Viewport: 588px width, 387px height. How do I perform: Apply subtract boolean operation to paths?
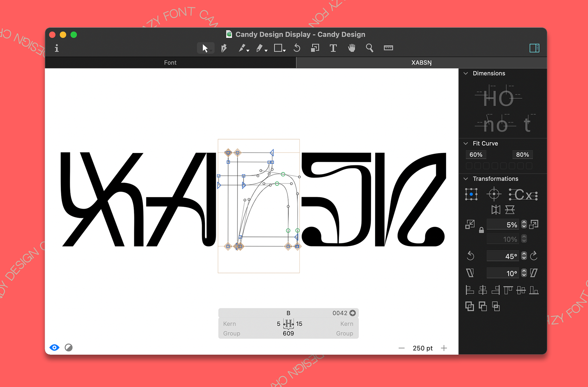click(x=483, y=306)
